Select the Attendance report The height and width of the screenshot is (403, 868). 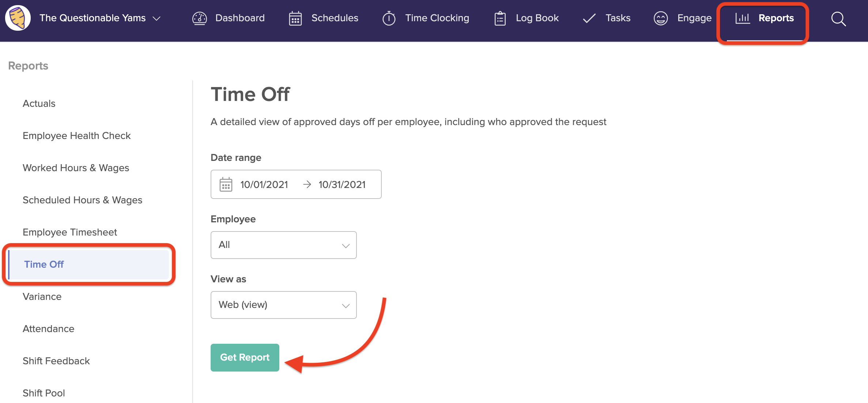[x=48, y=328]
